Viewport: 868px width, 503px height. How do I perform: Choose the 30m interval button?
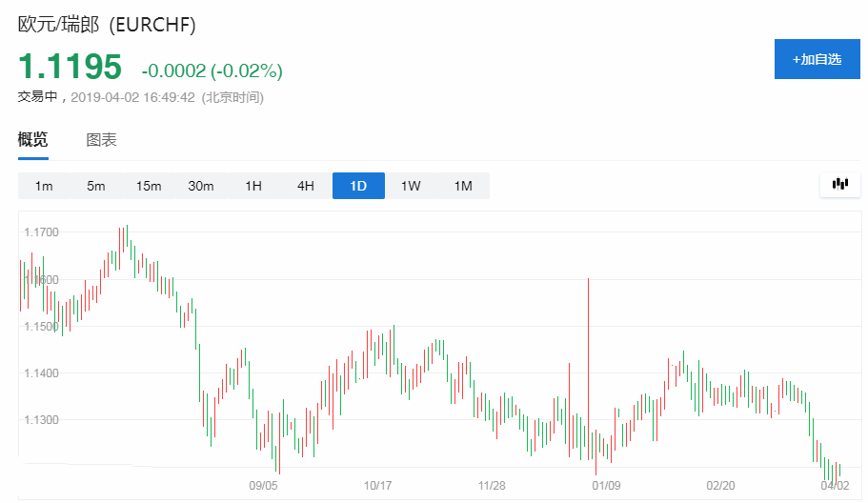pos(200,186)
